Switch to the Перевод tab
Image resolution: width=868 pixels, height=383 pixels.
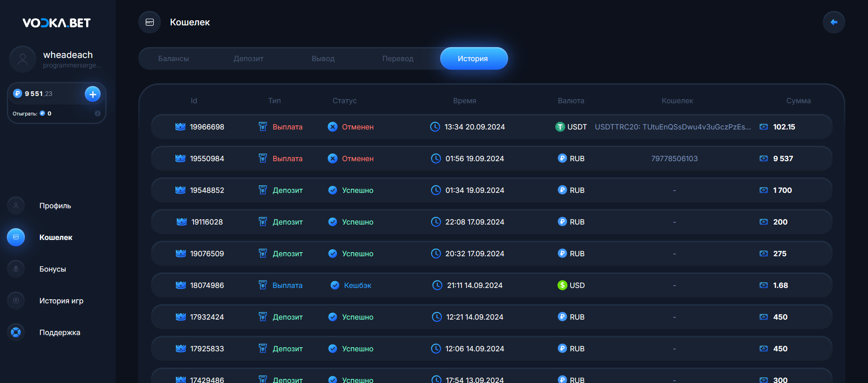tap(398, 58)
